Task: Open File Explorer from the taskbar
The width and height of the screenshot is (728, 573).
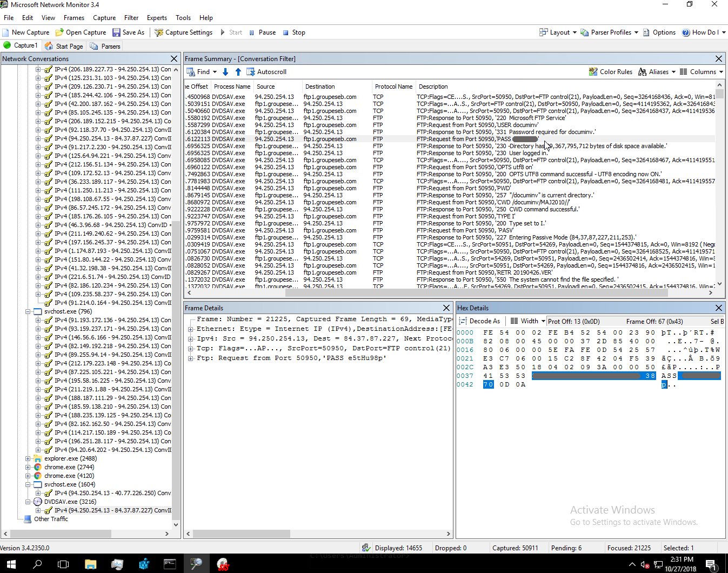Action: [90, 564]
